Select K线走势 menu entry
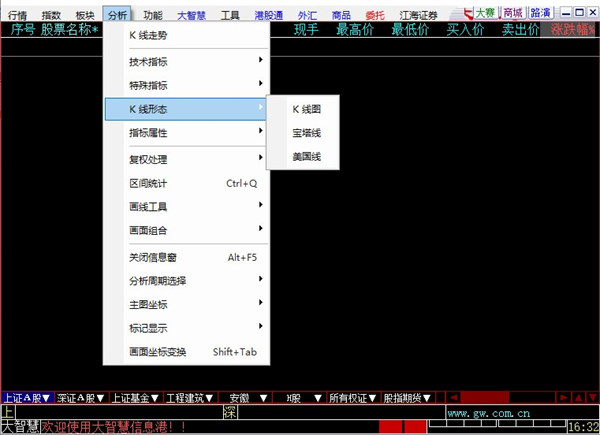The height and width of the screenshot is (435, 600). pyautogui.click(x=186, y=35)
